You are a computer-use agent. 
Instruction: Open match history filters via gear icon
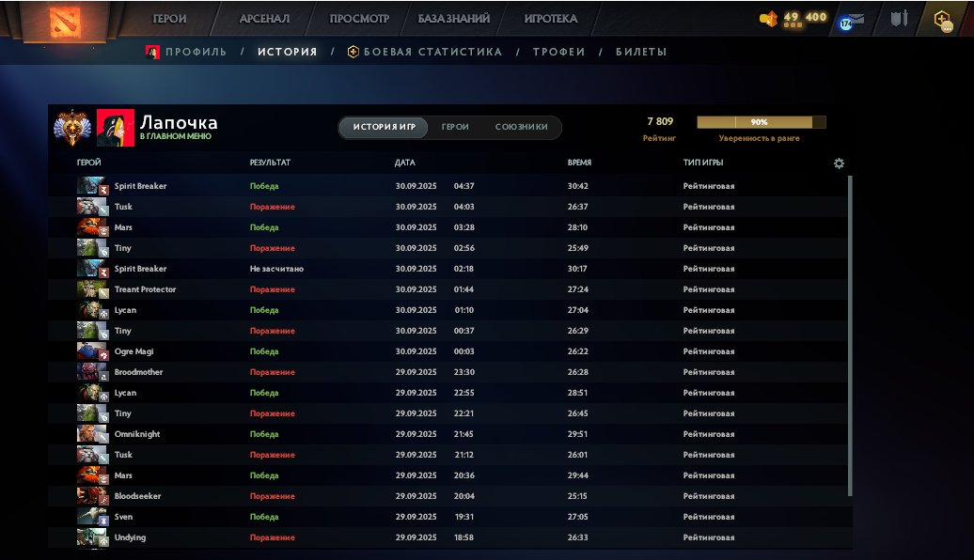pyautogui.click(x=840, y=163)
